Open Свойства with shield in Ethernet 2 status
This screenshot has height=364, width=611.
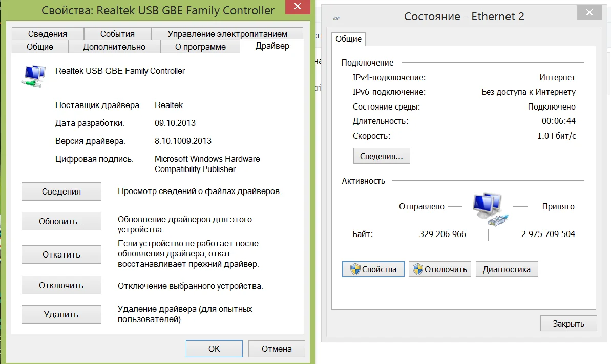click(x=373, y=269)
